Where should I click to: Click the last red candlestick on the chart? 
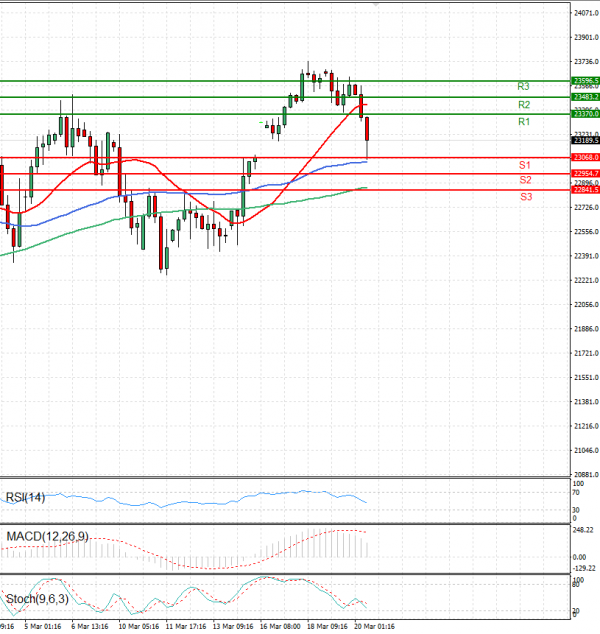(x=367, y=129)
